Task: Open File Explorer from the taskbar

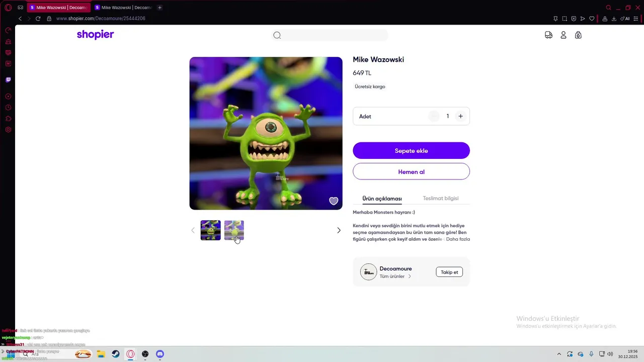Action: point(101,354)
